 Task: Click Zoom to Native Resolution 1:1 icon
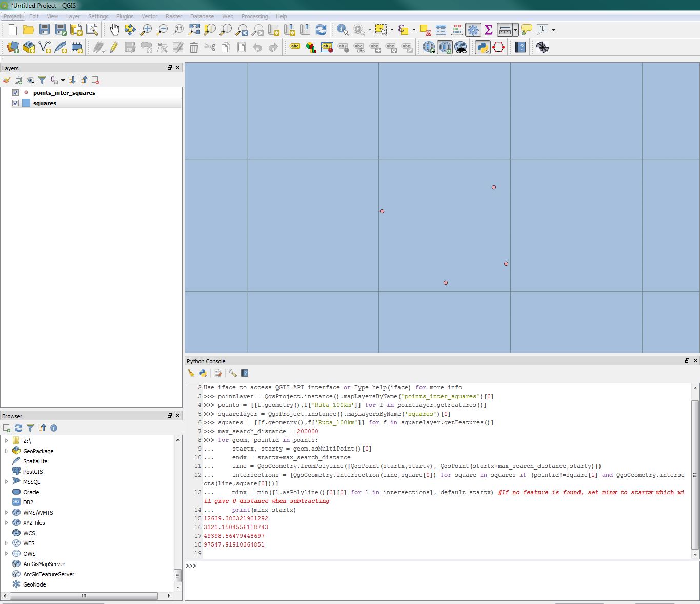tap(178, 29)
